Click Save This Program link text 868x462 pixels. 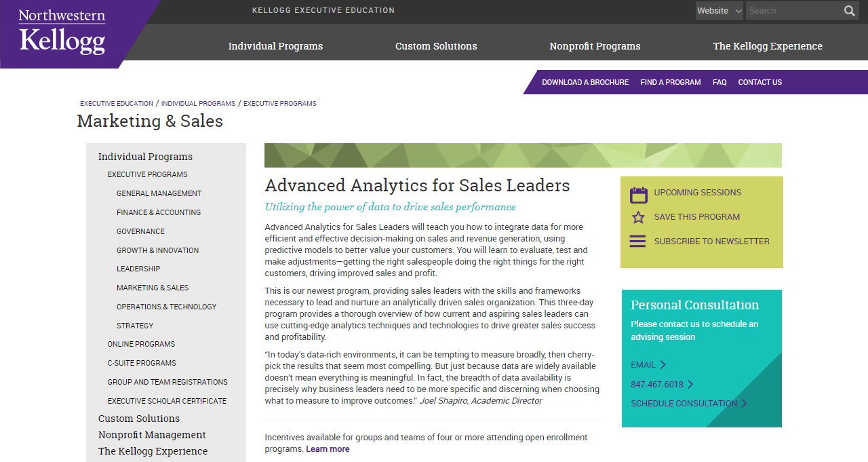[697, 217]
